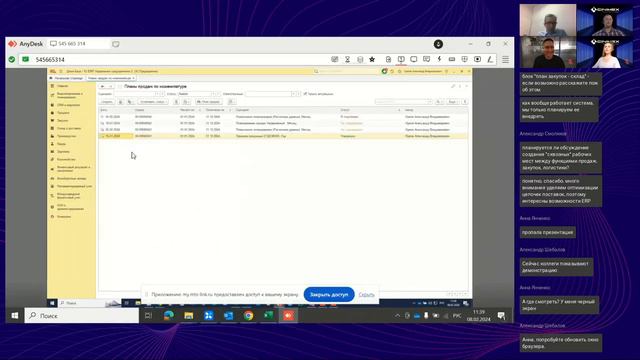Click 1C list search input field
The width and height of the screenshot is (640, 360).
click(404, 102)
